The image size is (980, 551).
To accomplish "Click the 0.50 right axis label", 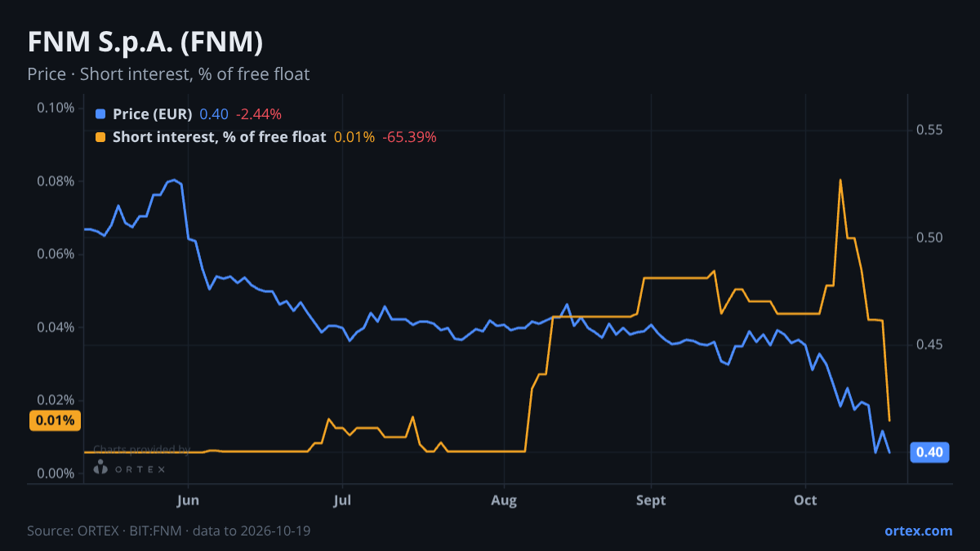I will [929, 238].
